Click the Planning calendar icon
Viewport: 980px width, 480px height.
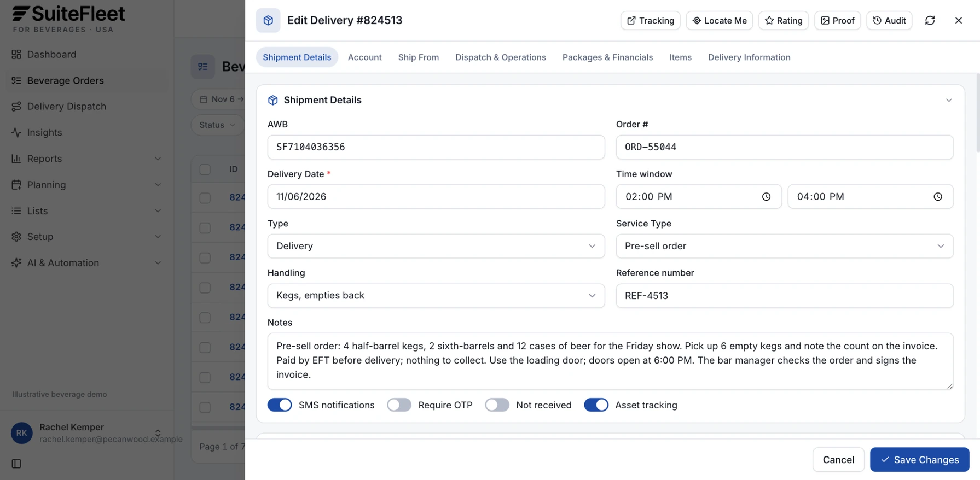[x=16, y=185]
